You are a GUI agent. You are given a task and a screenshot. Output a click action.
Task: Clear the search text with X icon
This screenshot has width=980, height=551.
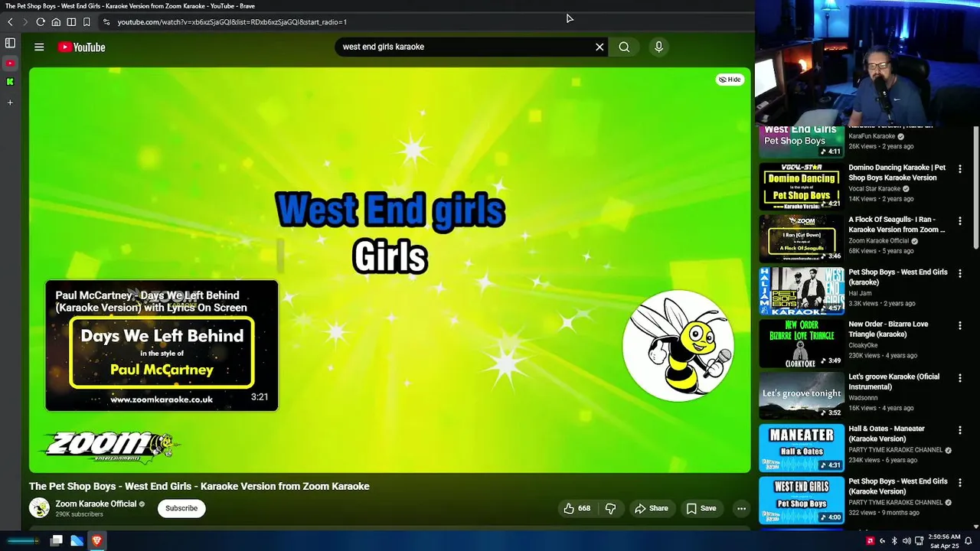click(x=599, y=47)
